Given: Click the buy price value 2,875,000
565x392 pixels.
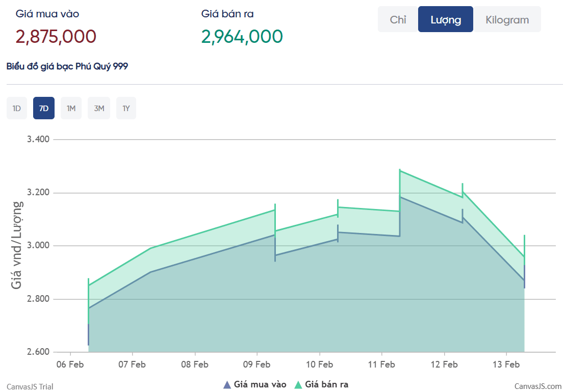Looking at the screenshot, I should click(56, 37).
